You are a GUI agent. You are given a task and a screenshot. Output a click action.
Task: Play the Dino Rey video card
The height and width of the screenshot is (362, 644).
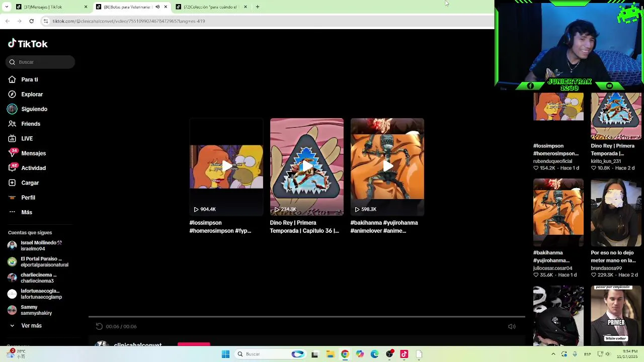tap(306, 167)
